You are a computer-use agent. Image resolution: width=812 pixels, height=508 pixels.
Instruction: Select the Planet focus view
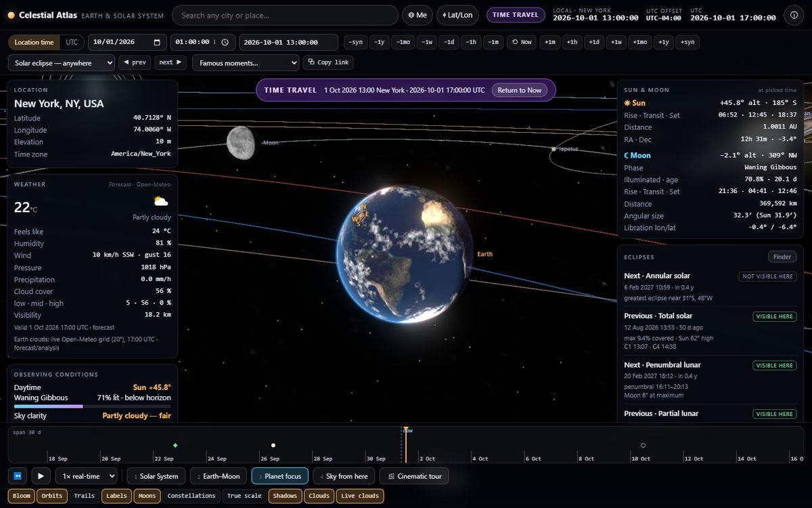[x=280, y=476]
